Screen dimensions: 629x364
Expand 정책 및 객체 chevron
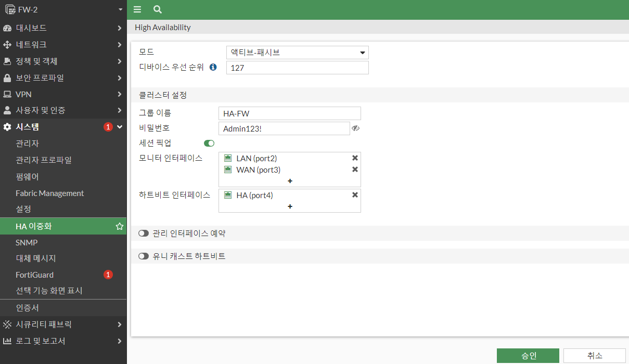(x=120, y=61)
